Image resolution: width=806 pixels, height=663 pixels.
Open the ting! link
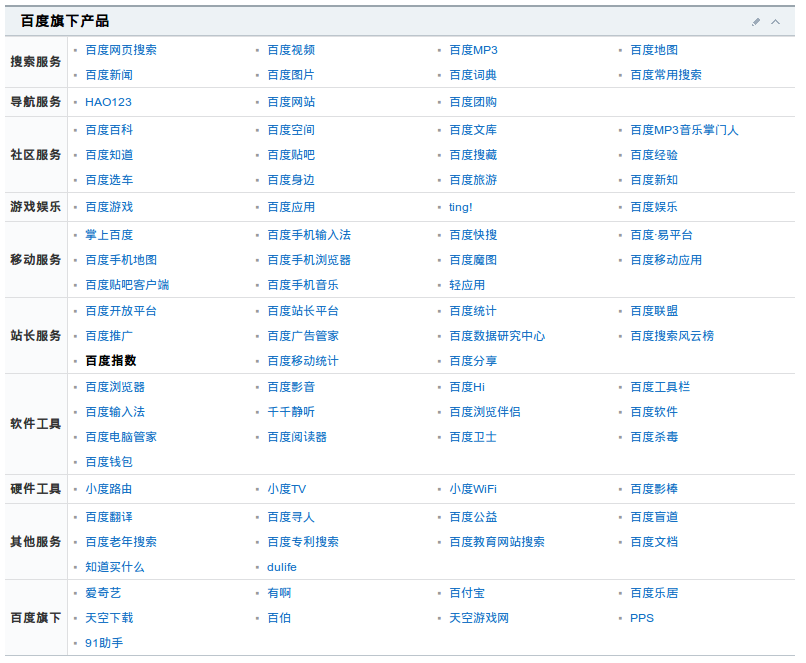pyautogui.click(x=461, y=207)
